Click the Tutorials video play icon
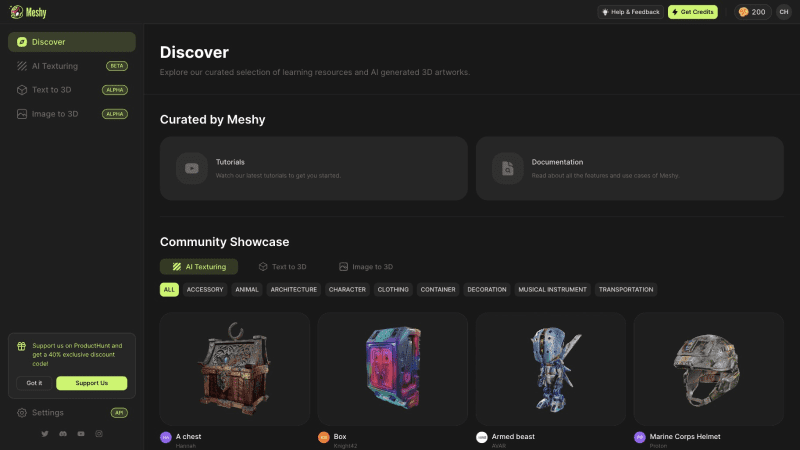 tap(191, 168)
